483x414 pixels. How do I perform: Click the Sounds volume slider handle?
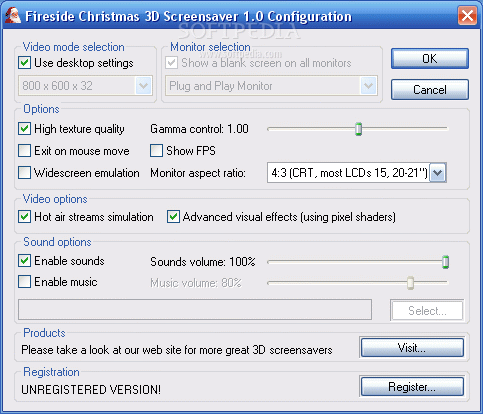[445, 262]
